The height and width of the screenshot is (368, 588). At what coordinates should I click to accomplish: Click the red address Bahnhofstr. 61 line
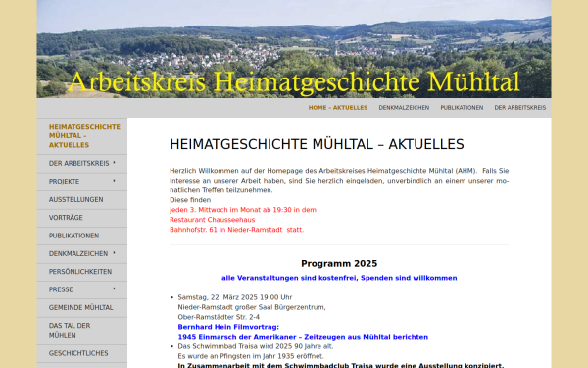(236, 230)
